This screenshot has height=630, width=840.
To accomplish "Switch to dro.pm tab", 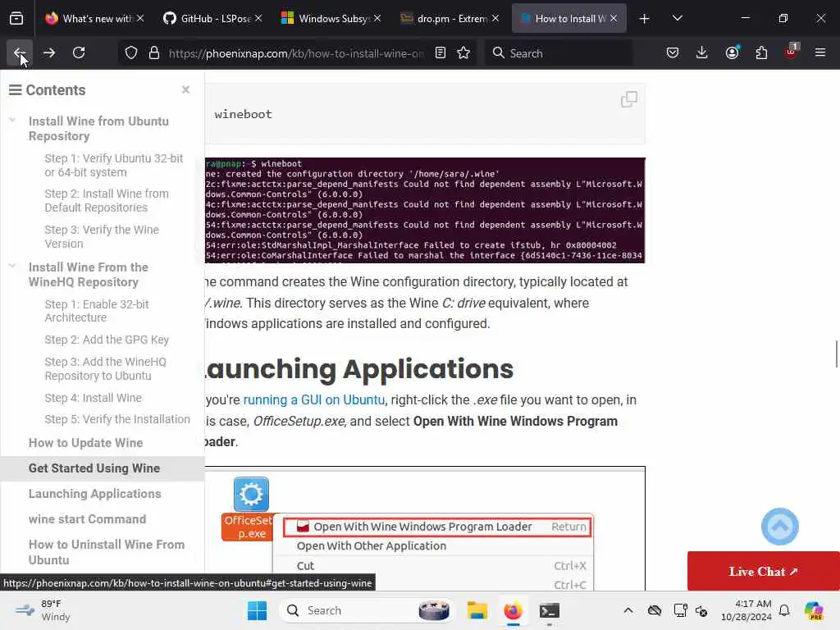I will pyautogui.click(x=449, y=18).
